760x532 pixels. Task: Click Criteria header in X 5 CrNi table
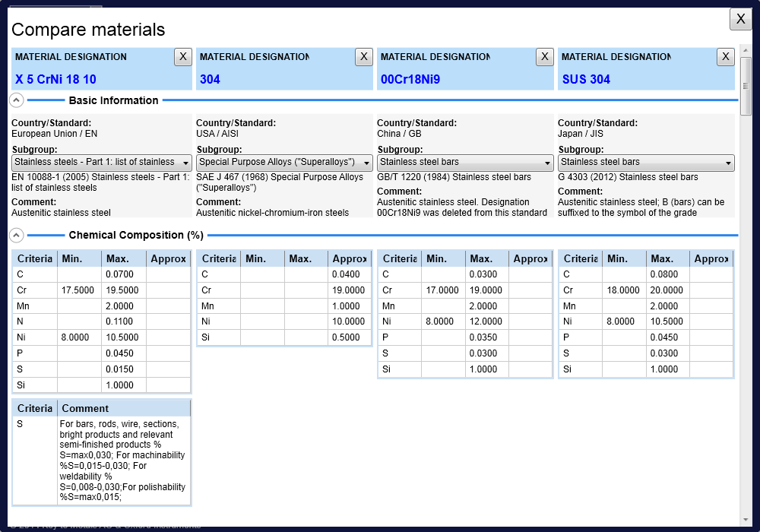[35, 258]
